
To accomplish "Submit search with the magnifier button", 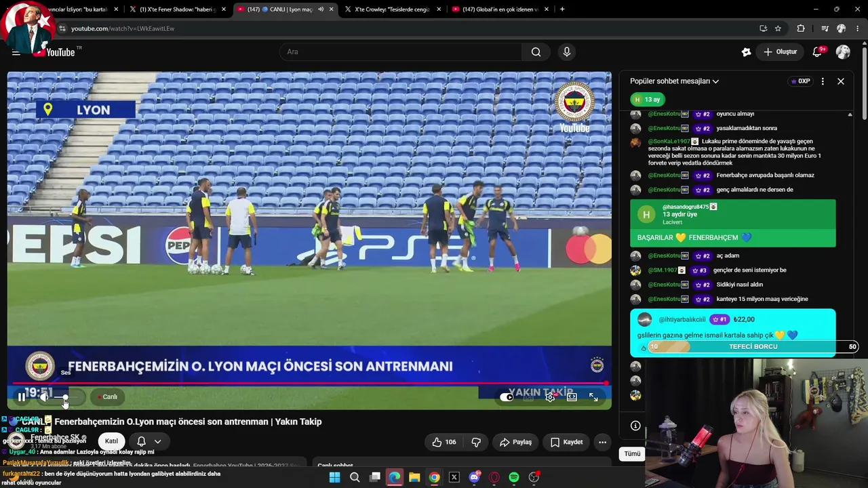I will point(536,52).
